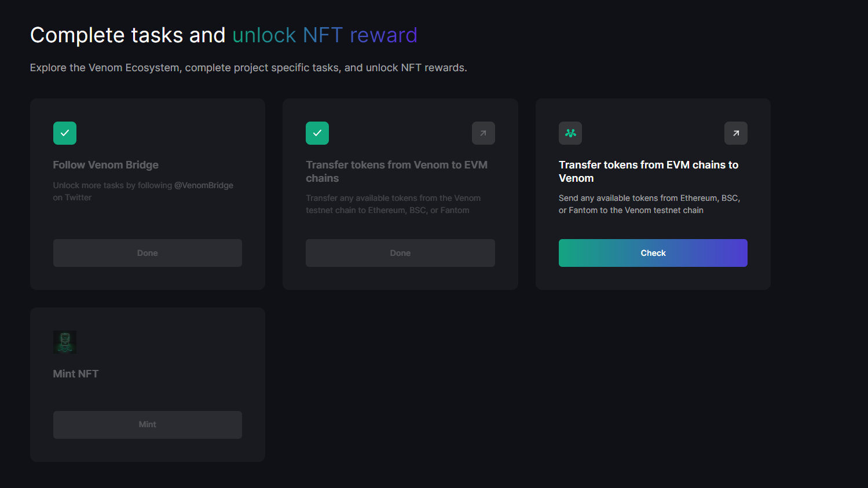Click Done button under Transfer from Venom to EVM
The height and width of the screenshot is (488, 868).
click(400, 253)
